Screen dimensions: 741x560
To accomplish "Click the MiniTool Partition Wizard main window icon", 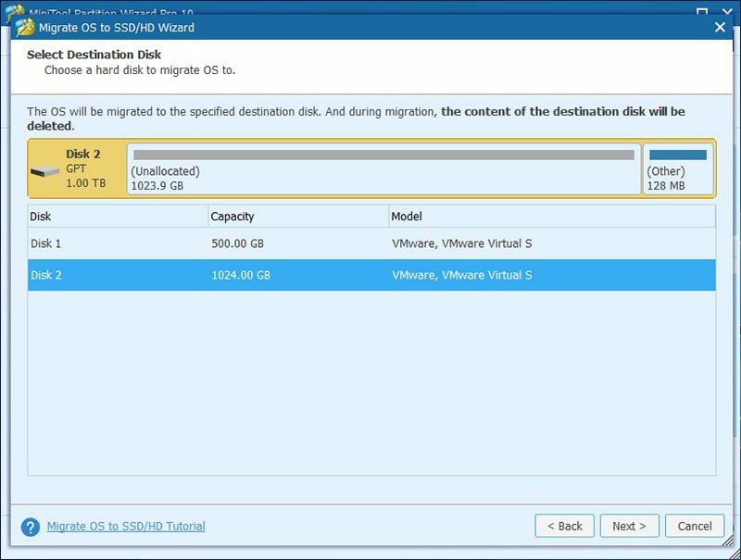I will 14,10.
